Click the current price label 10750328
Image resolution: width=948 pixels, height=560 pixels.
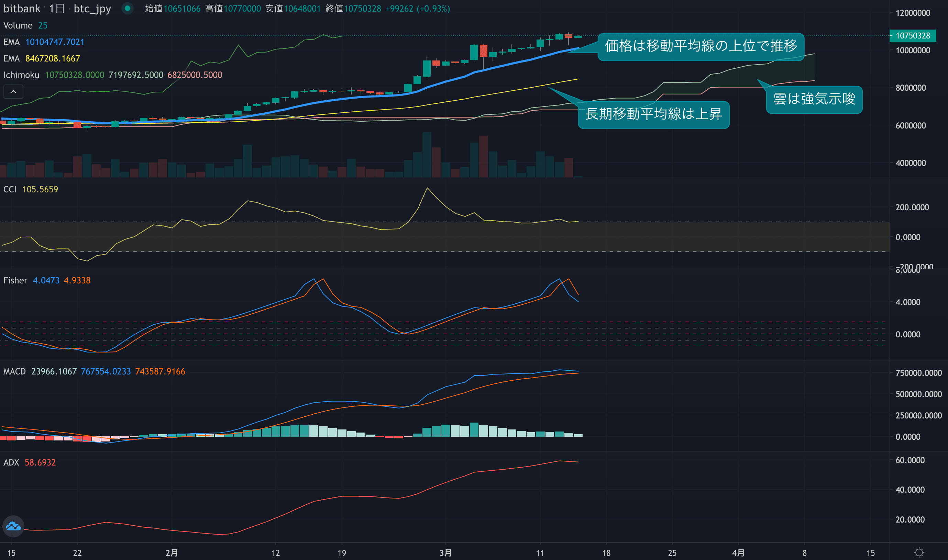[913, 35]
